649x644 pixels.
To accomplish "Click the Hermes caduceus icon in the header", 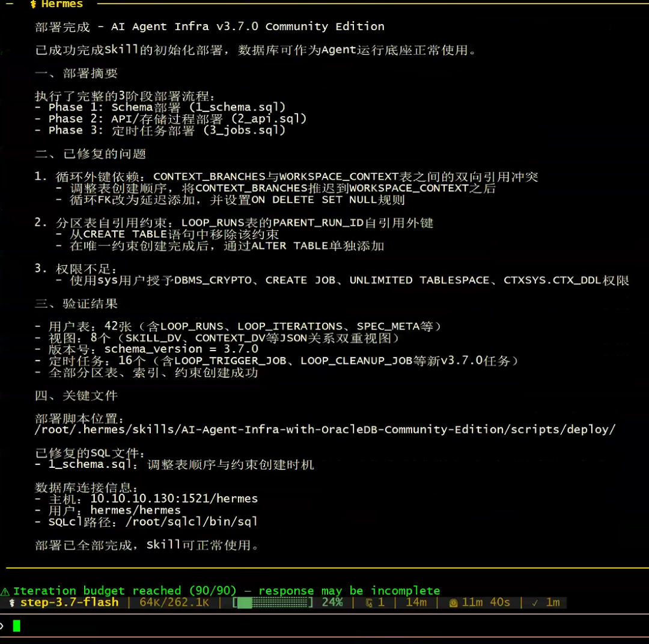I will tap(34, 4).
